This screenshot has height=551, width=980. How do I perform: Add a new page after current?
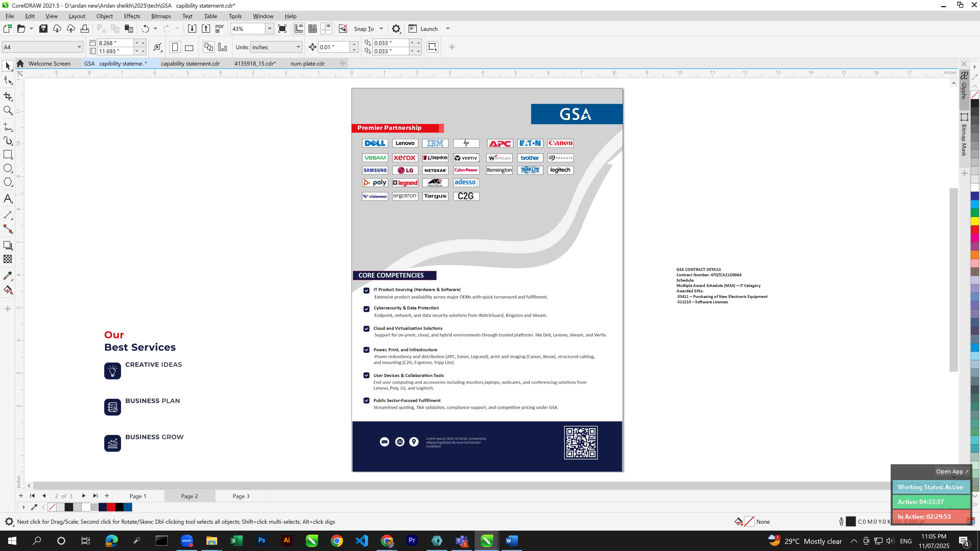tap(107, 495)
